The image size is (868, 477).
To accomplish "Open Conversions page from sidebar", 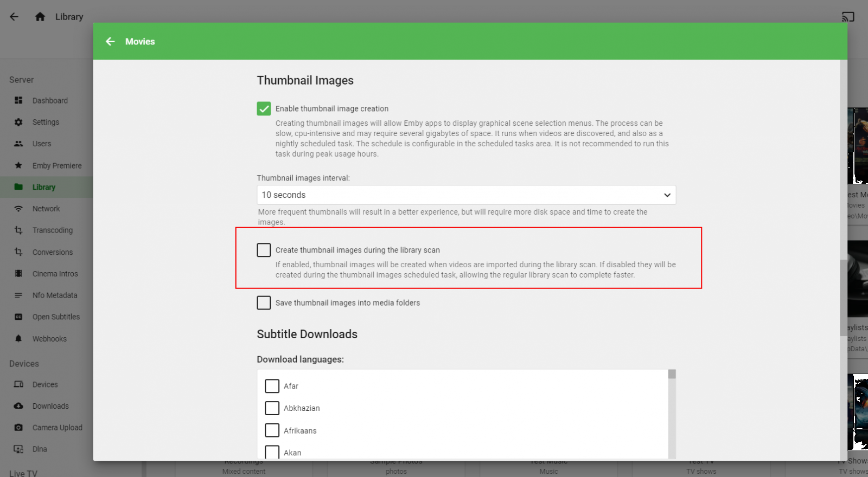I will coord(53,252).
